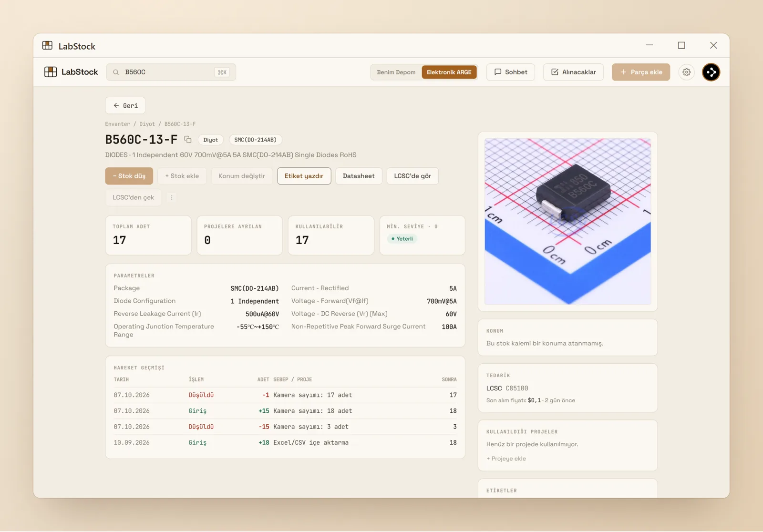Screen dimensions: 763x532
Task: Click the Diyot category tag
Action: coord(210,140)
